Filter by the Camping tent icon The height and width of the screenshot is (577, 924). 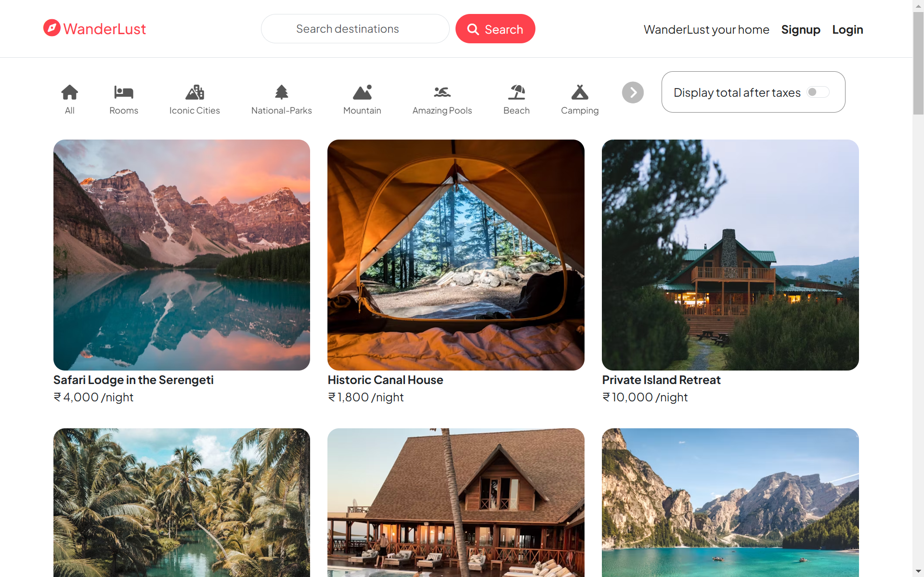pyautogui.click(x=580, y=92)
